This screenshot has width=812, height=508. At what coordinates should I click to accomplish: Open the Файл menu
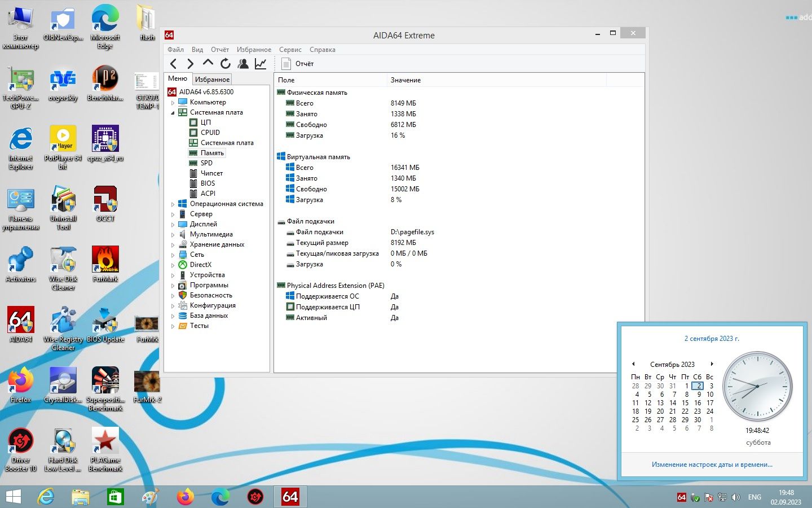(x=175, y=50)
